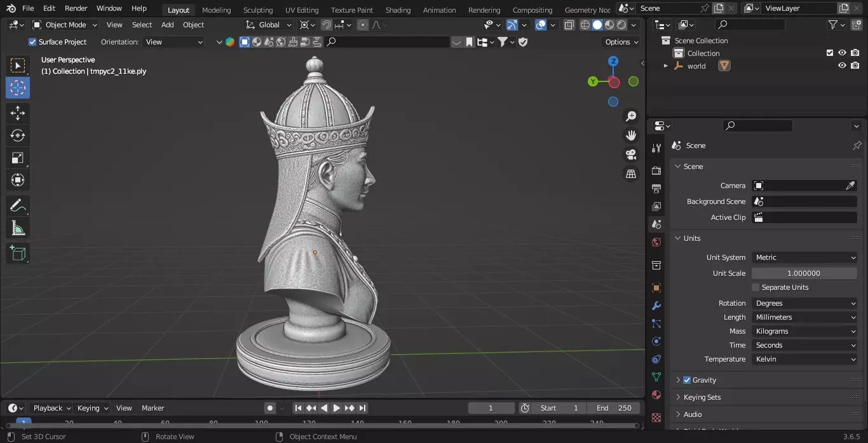Open the Length Millimeters dropdown
Screen dimensions: 868x443
804,317
